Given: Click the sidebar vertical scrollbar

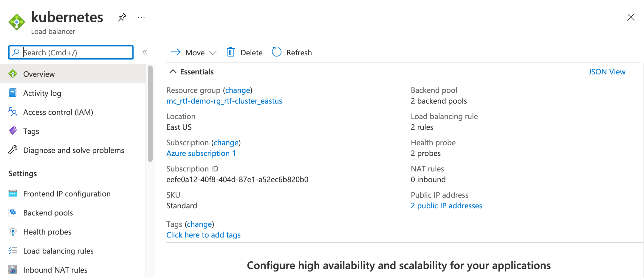Looking at the screenshot, I should point(150,113).
